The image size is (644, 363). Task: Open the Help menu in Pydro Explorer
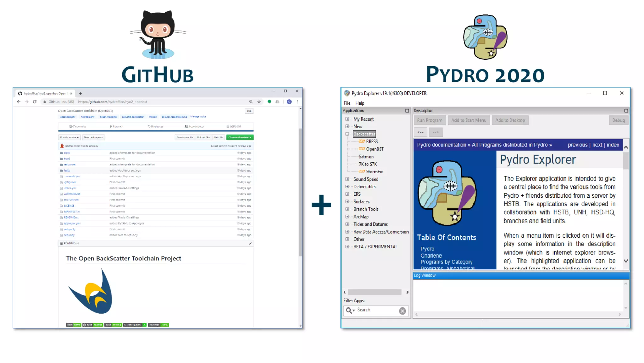(360, 103)
